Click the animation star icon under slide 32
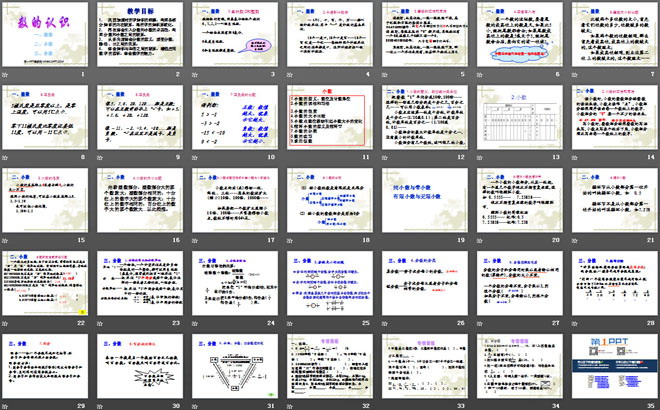Image resolution: width=660 pixels, height=410 pixels. (x=290, y=406)
